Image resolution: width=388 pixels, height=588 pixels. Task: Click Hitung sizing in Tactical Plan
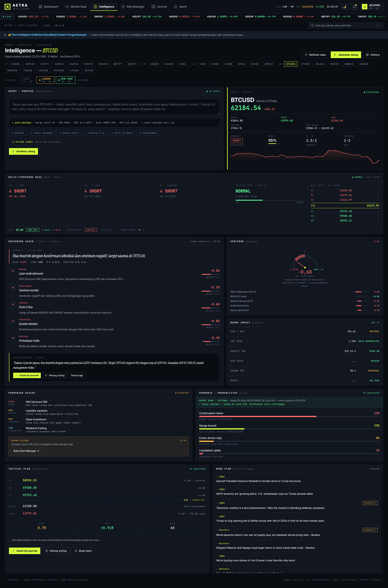[56, 551]
